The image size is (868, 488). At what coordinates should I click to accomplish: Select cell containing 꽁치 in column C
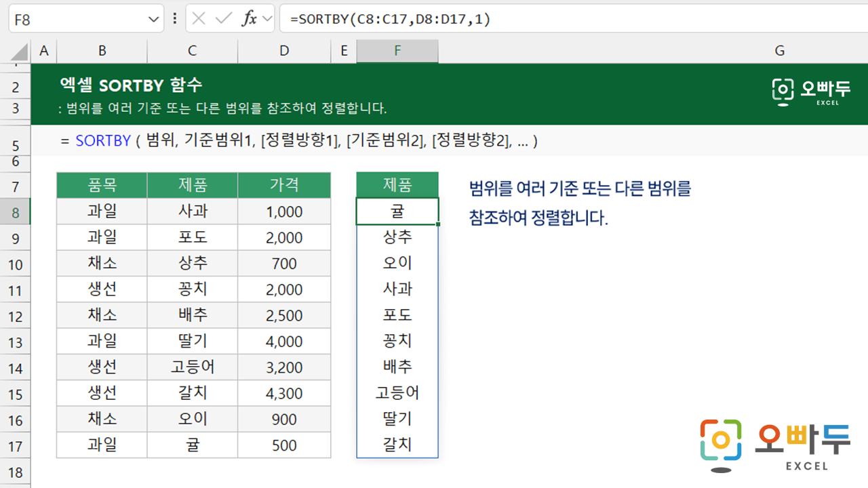pos(193,289)
